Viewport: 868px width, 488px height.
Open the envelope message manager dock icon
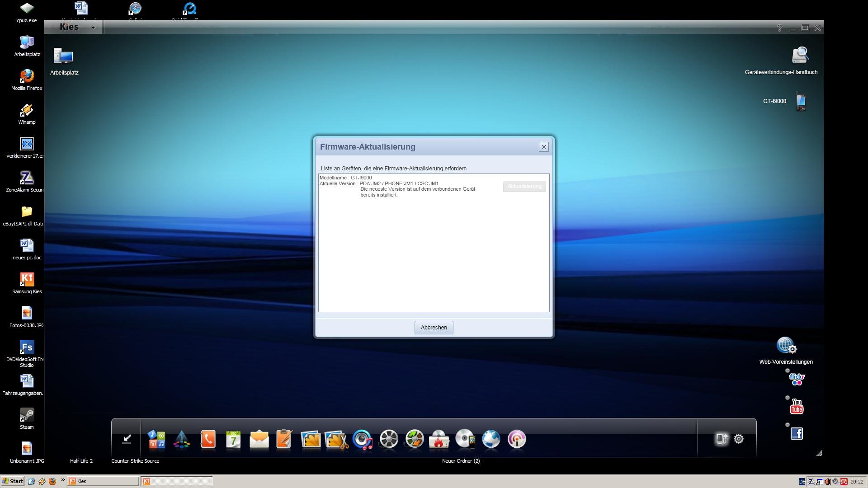pyautogui.click(x=259, y=439)
